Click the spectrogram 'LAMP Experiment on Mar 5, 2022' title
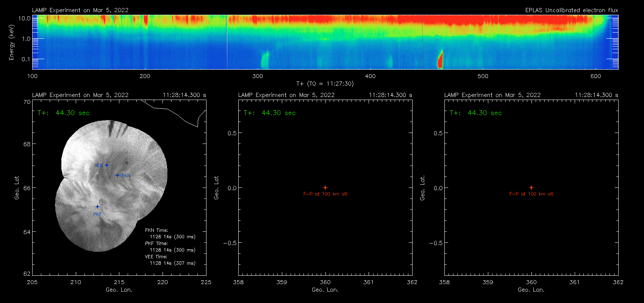Screen dimensions: 644x303 pyautogui.click(x=80, y=10)
